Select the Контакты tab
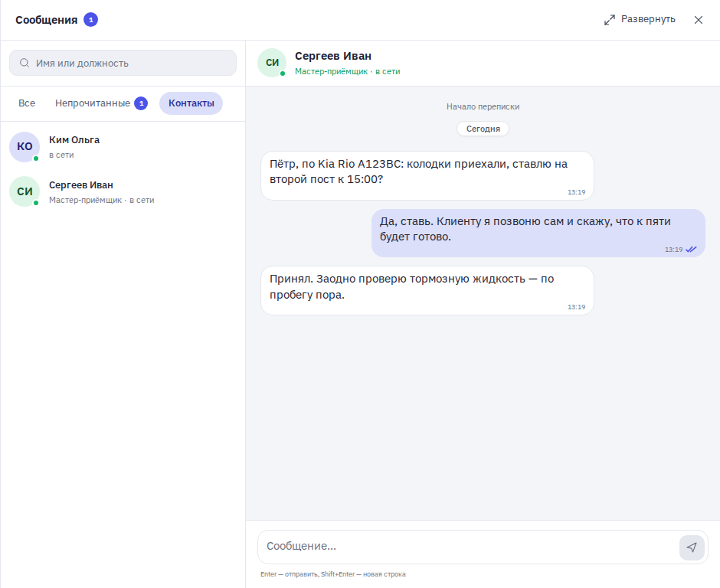 coord(191,103)
